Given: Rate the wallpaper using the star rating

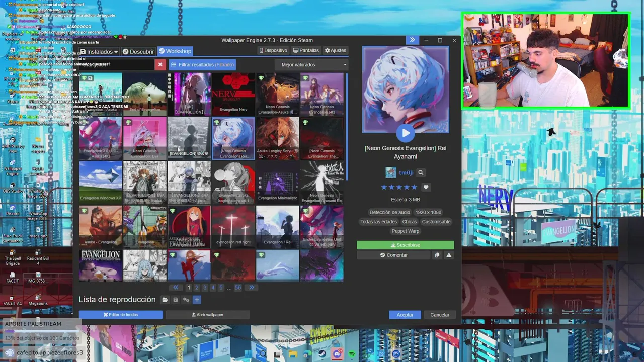Looking at the screenshot, I should coord(399,187).
